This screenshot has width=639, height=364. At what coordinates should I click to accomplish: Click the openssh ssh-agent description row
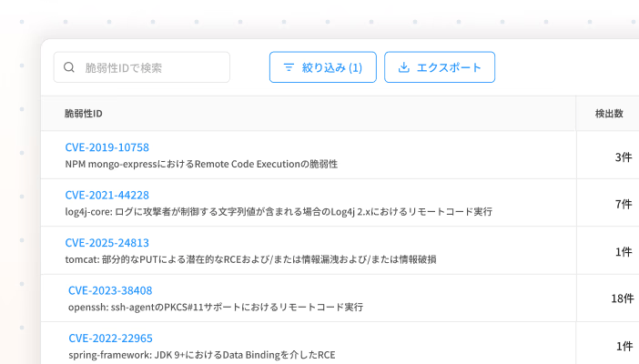coord(216,308)
